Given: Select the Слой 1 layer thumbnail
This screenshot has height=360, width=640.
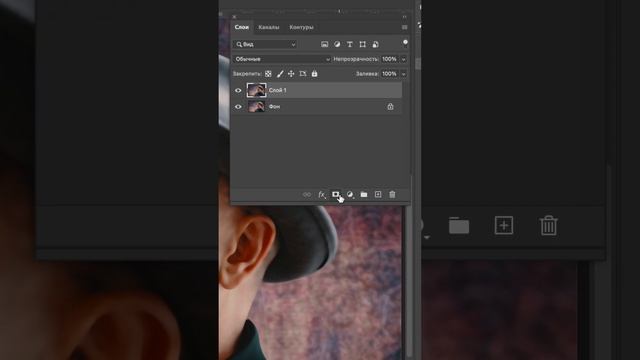Looking at the screenshot, I should tap(256, 90).
